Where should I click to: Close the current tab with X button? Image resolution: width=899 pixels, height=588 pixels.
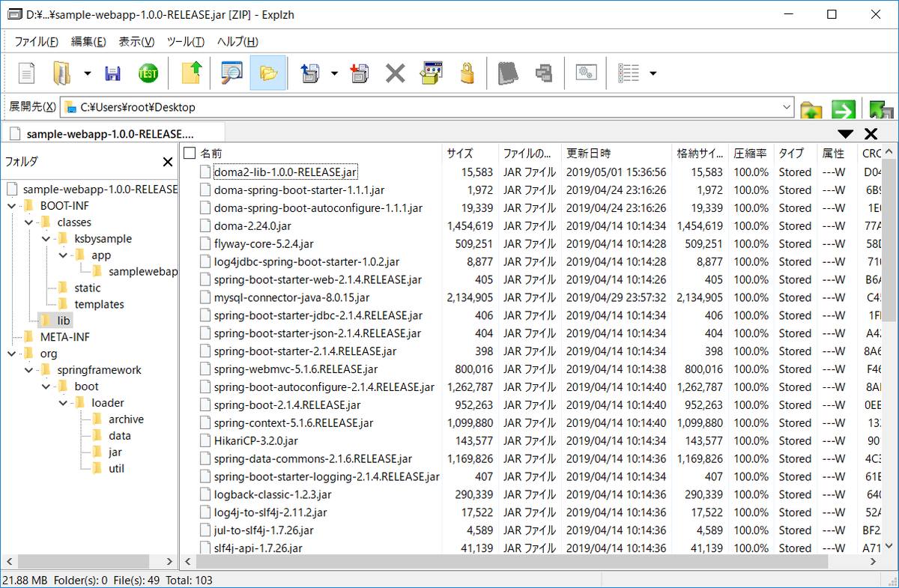(871, 134)
